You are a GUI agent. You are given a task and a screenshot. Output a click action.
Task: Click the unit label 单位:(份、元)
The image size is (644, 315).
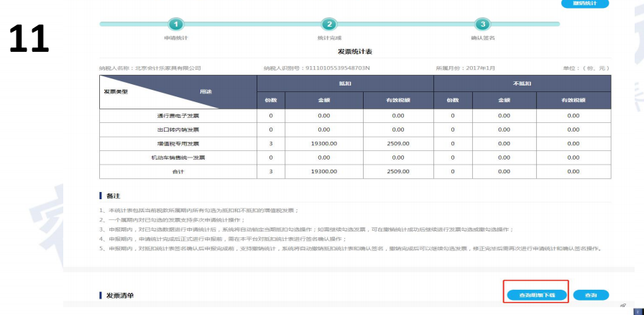[x=586, y=68]
